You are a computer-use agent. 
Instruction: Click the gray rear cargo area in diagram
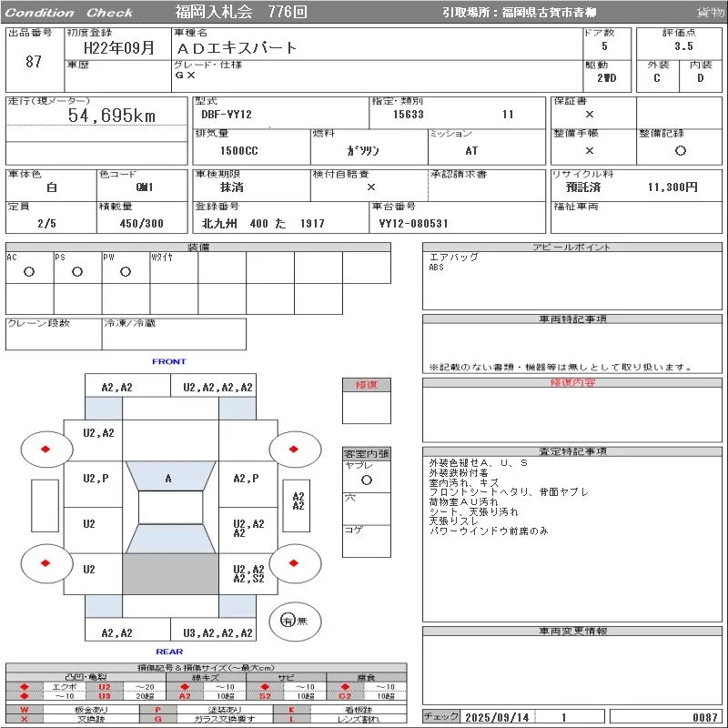click(x=169, y=575)
